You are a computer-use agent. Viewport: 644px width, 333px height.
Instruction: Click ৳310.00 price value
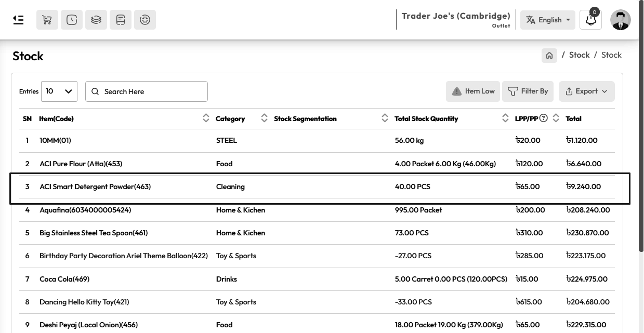tap(529, 233)
